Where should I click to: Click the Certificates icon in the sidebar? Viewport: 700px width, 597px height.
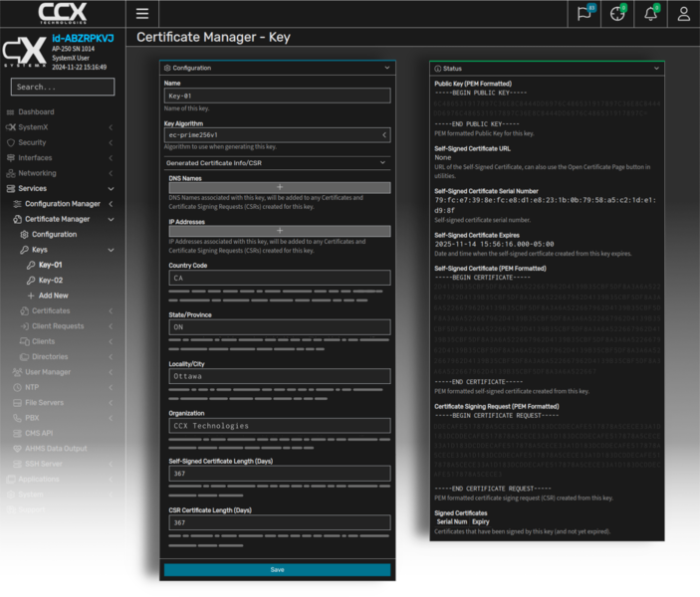24,311
